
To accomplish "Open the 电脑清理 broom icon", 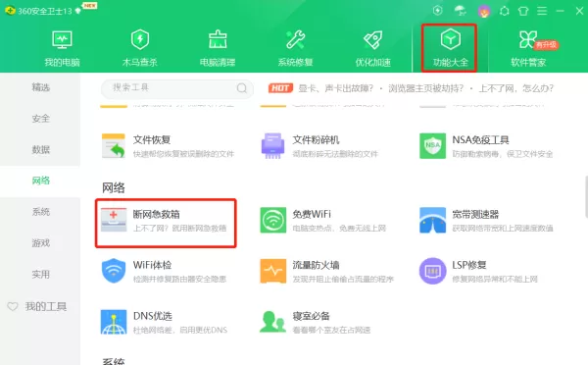I will tap(218, 39).
